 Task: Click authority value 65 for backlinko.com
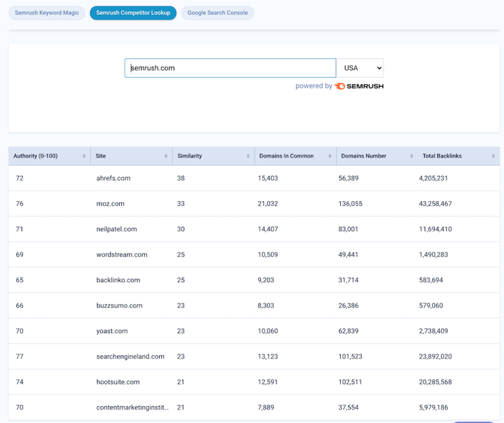tap(20, 280)
